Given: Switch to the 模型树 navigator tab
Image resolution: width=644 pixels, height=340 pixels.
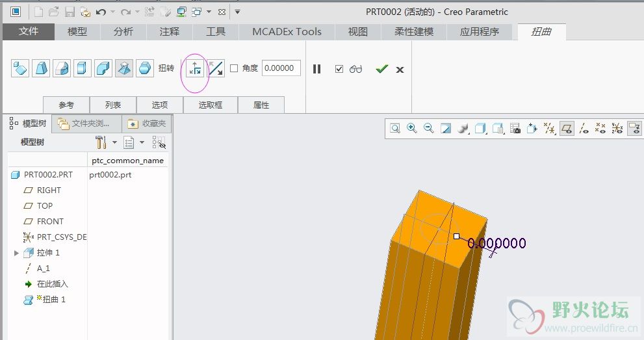Looking at the screenshot, I should click(x=28, y=123).
